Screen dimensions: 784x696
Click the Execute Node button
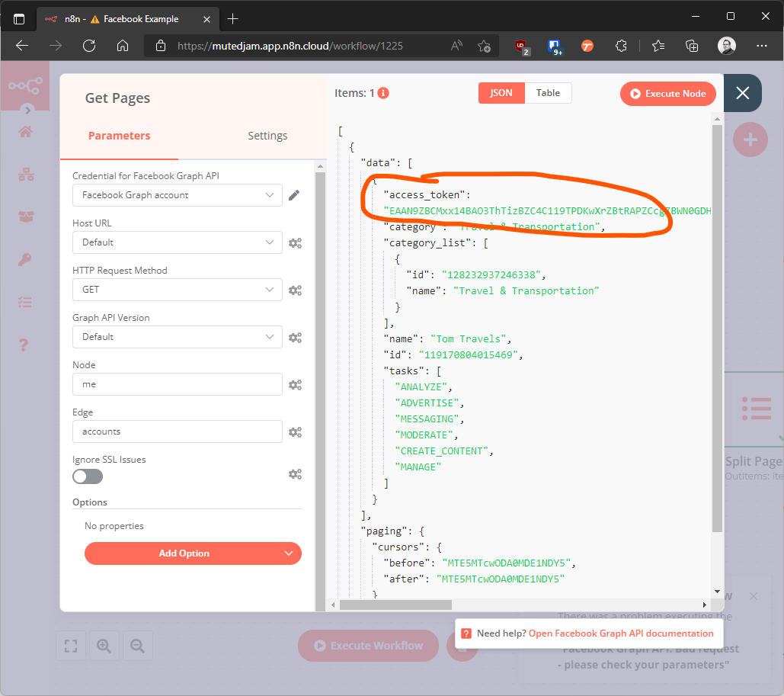pyautogui.click(x=667, y=92)
